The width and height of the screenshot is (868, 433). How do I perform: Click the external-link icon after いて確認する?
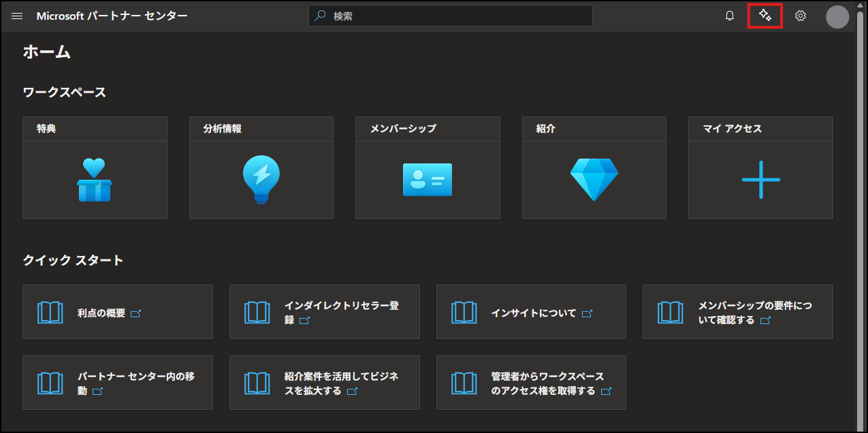(x=766, y=321)
